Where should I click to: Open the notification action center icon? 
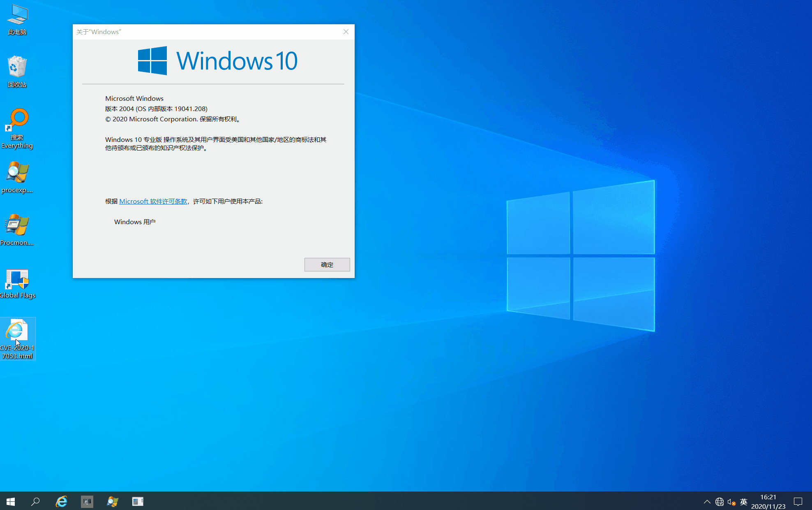(x=798, y=501)
